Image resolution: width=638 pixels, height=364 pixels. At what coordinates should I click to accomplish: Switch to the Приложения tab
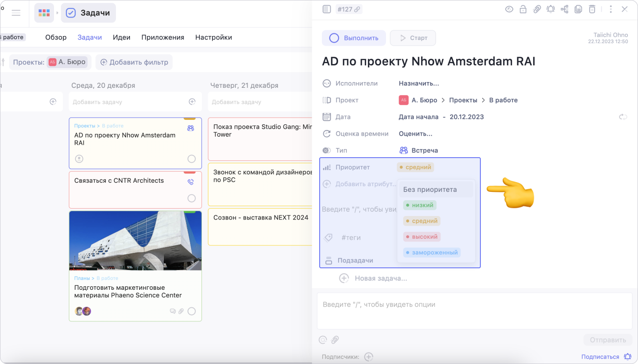tap(162, 37)
